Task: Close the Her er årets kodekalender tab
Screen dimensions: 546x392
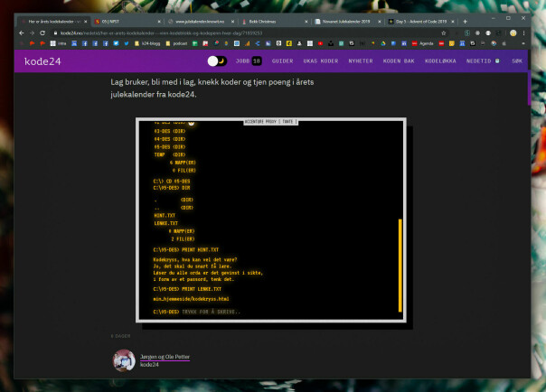Action: point(86,22)
